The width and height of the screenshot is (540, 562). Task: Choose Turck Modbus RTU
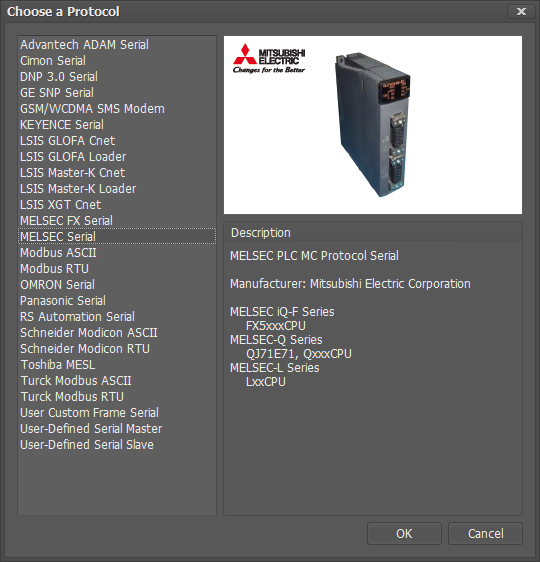[117, 397]
